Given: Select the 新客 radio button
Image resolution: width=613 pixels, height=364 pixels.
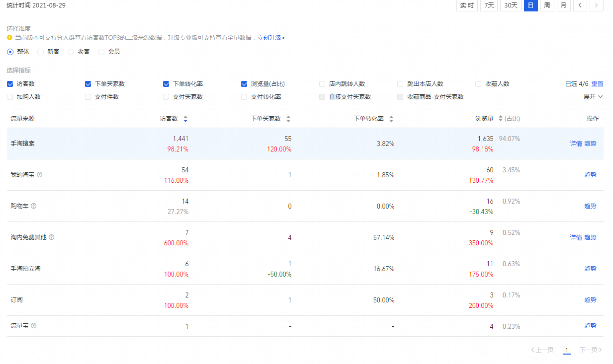Looking at the screenshot, I should coord(40,52).
